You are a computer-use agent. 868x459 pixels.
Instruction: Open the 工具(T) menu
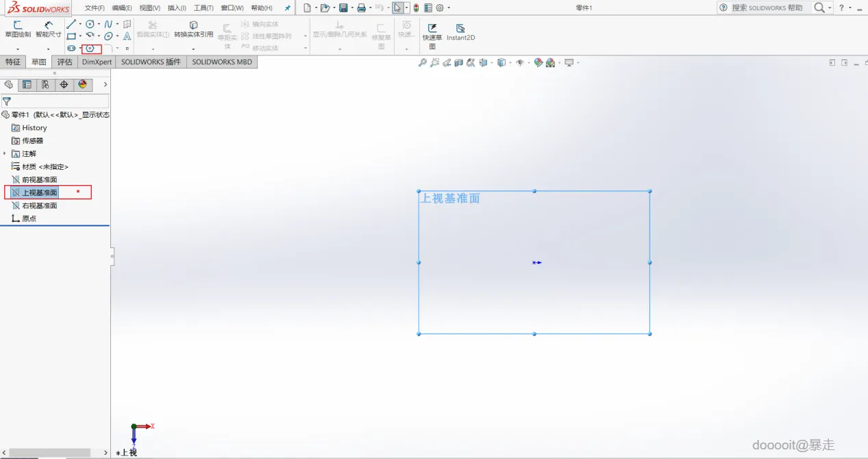[203, 8]
